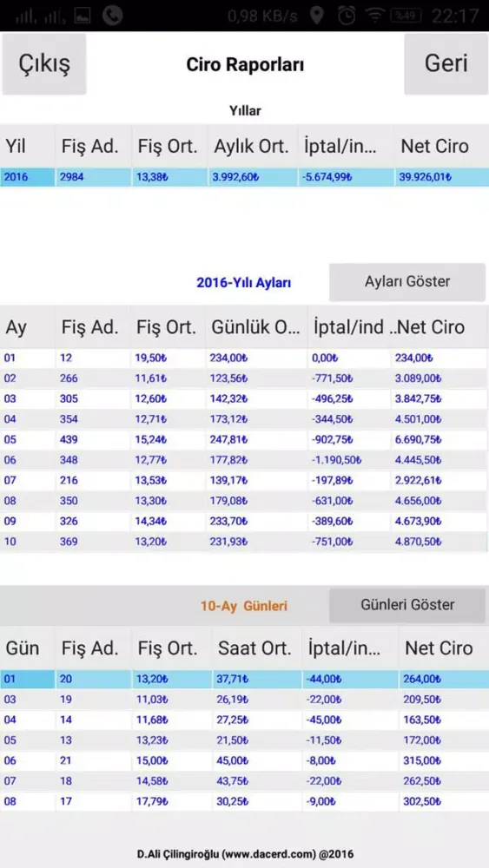Screen dimensions: 489x868
Task: Select month 07 row
Action: point(244,481)
